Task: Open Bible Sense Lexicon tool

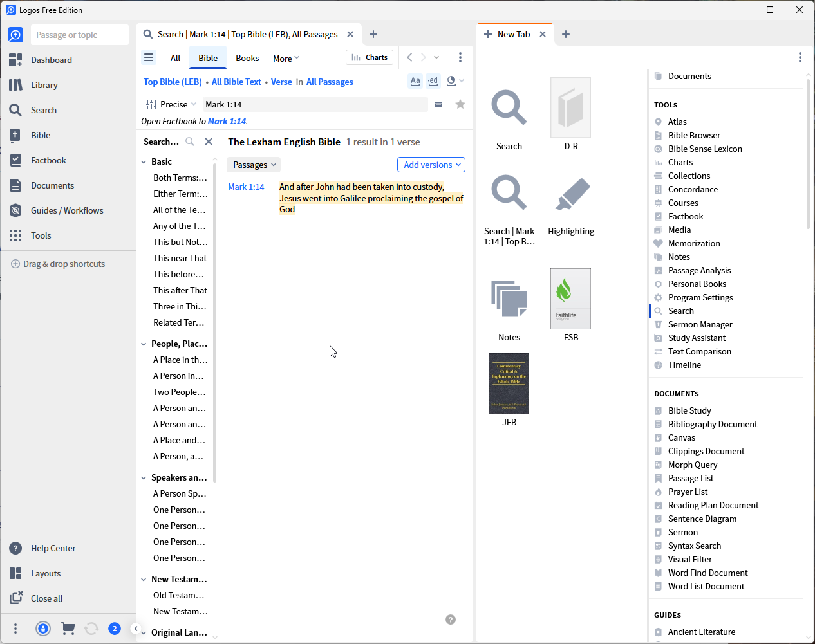Action: (705, 149)
